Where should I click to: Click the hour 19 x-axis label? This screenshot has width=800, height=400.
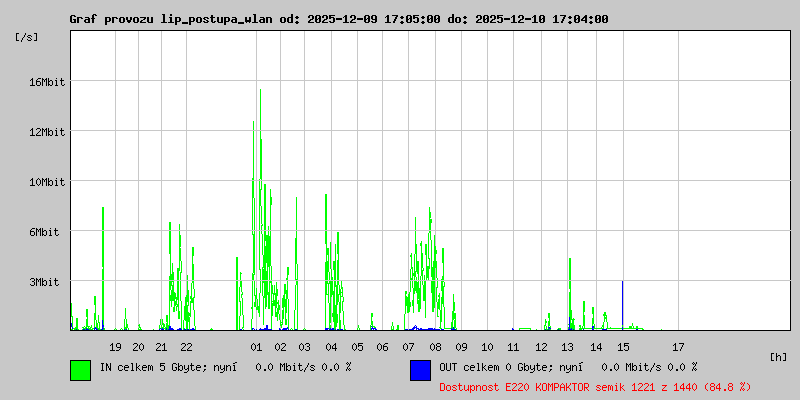(116, 347)
